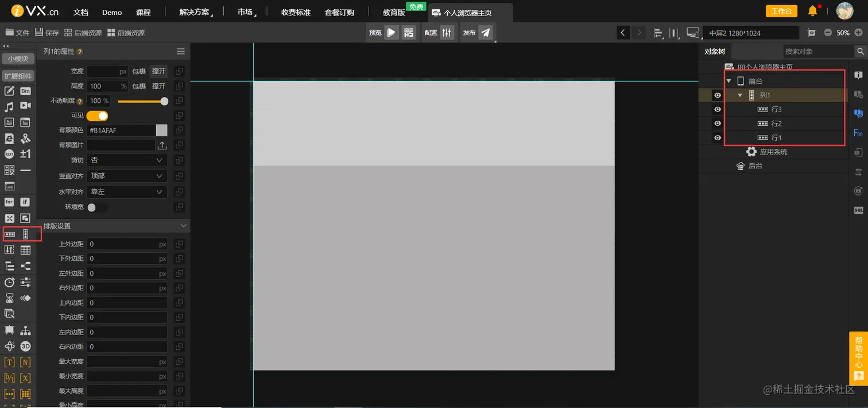Open the 竖直对齐 alignment dropdown

tap(126, 176)
